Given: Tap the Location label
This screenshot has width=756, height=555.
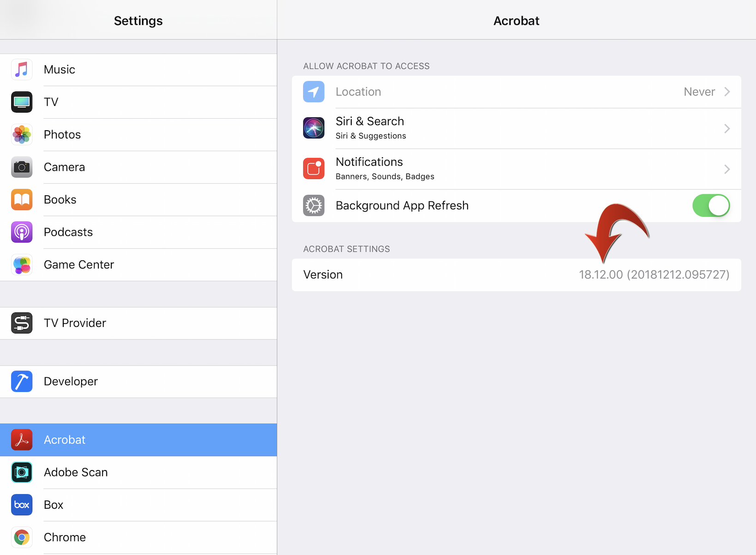Looking at the screenshot, I should click(x=359, y=92).
